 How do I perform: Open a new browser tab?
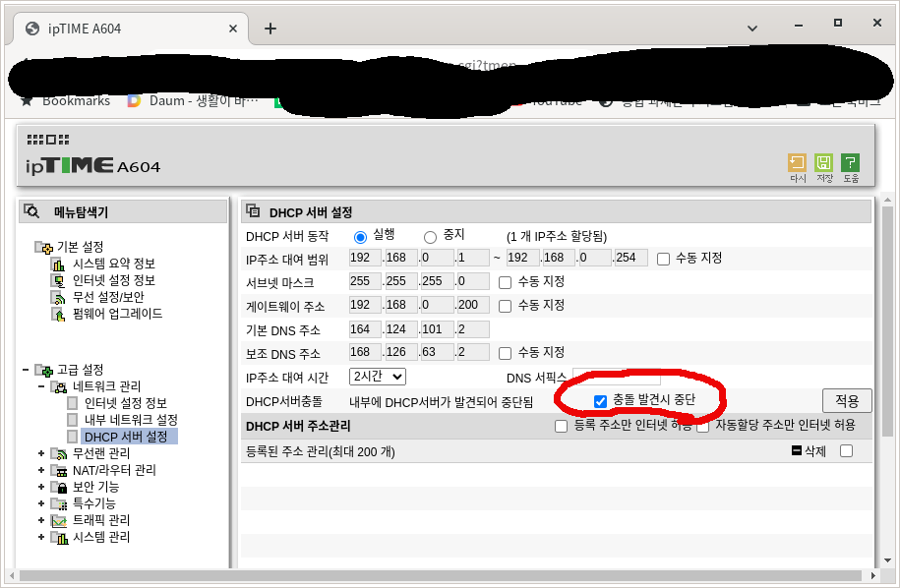270,29
